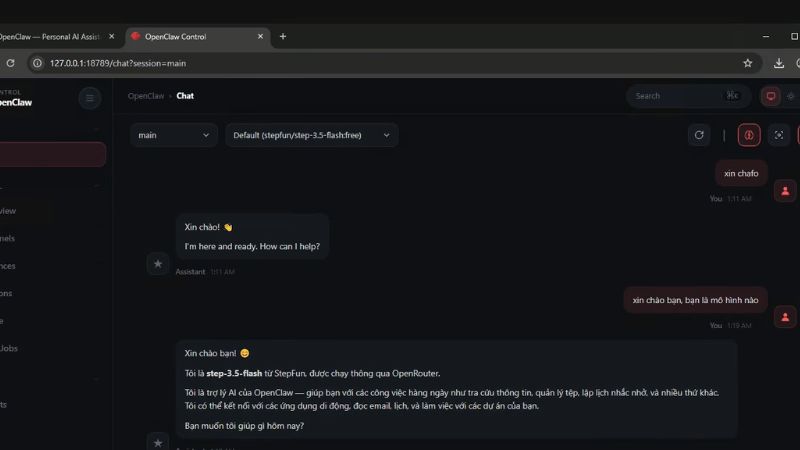Open the Channels sidebar item

(8, 238)
